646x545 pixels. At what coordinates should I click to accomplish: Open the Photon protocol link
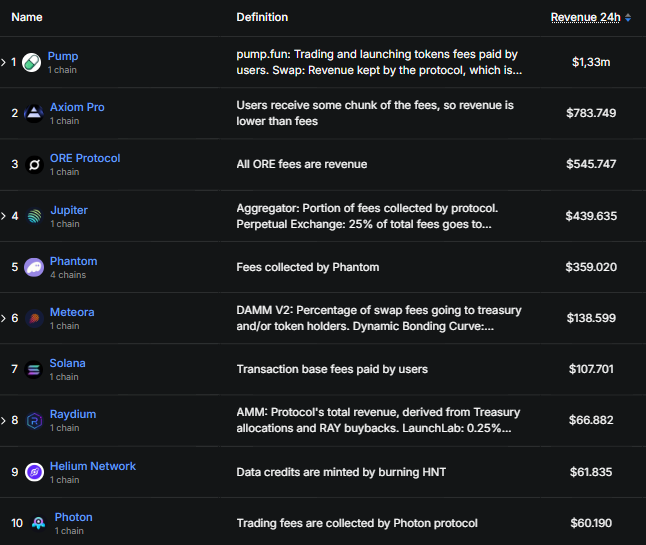[x=73, y=517]
